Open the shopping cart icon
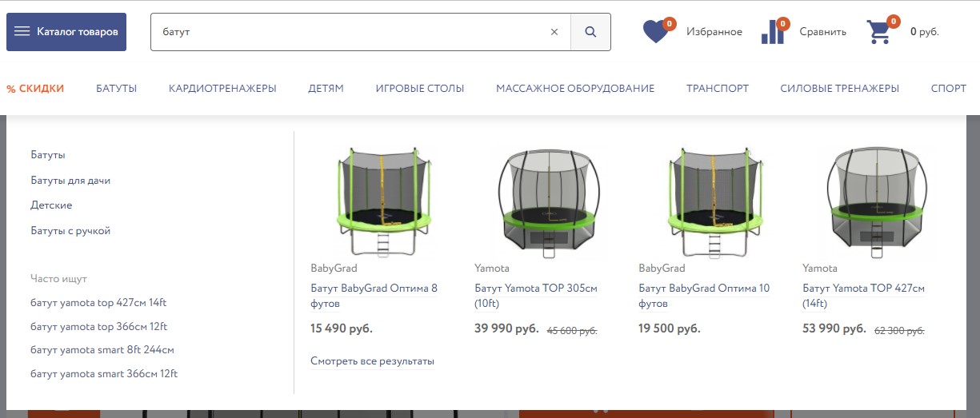Screen dimensions: 980x418 click(x=878, y=32)
